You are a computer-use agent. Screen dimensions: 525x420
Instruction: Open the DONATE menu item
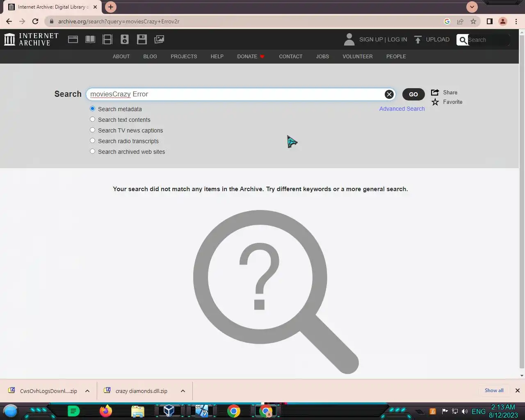251,57
